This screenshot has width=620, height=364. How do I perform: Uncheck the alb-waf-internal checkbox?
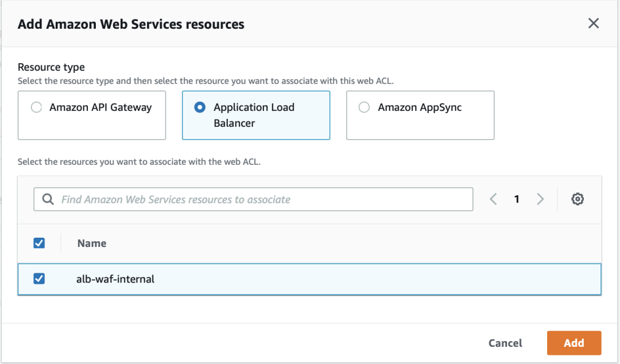[x=39, y=278]
